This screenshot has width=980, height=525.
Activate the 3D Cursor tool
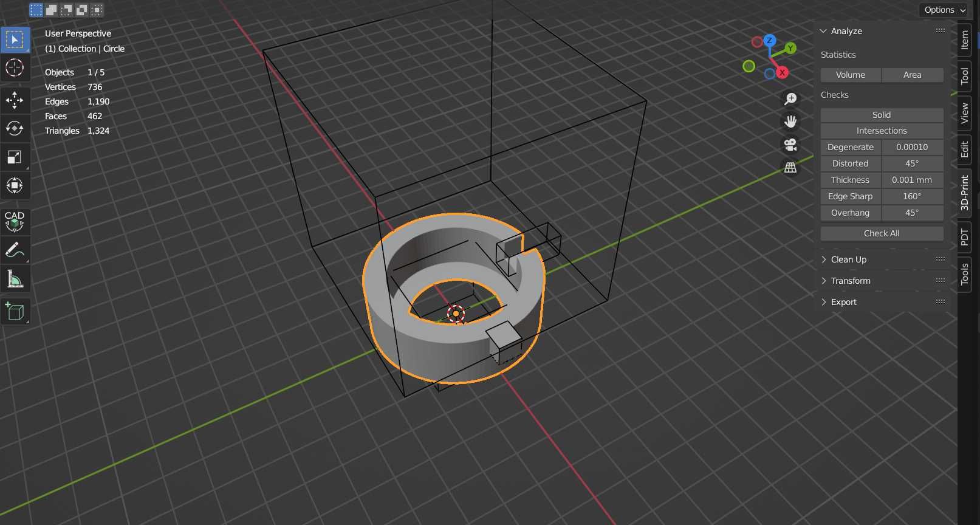(x=15, y=67)
